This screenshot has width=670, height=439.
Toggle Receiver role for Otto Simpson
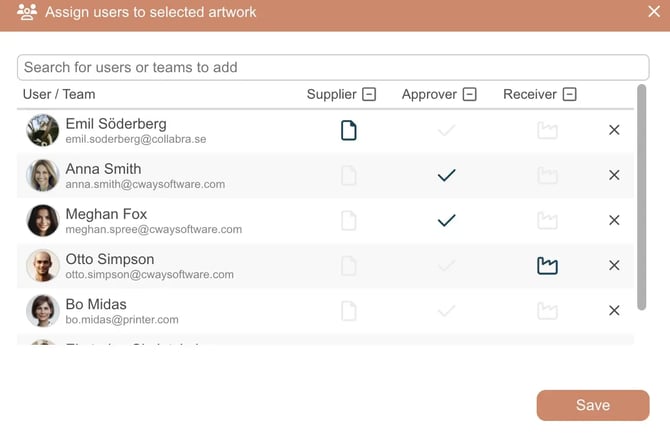pyautogui.click(x=547, y=266)
